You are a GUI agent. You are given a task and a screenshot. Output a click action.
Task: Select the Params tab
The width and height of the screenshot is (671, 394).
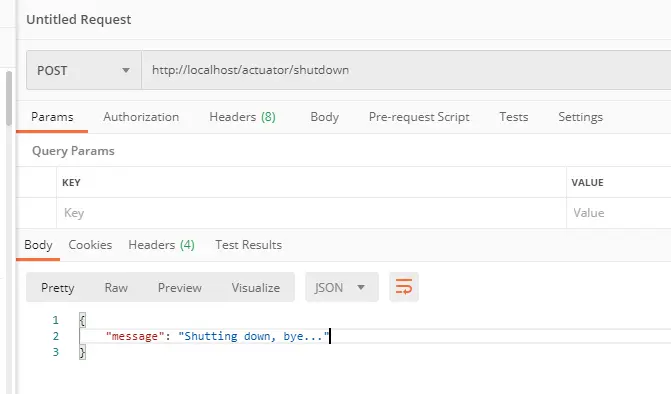[52, 117]
